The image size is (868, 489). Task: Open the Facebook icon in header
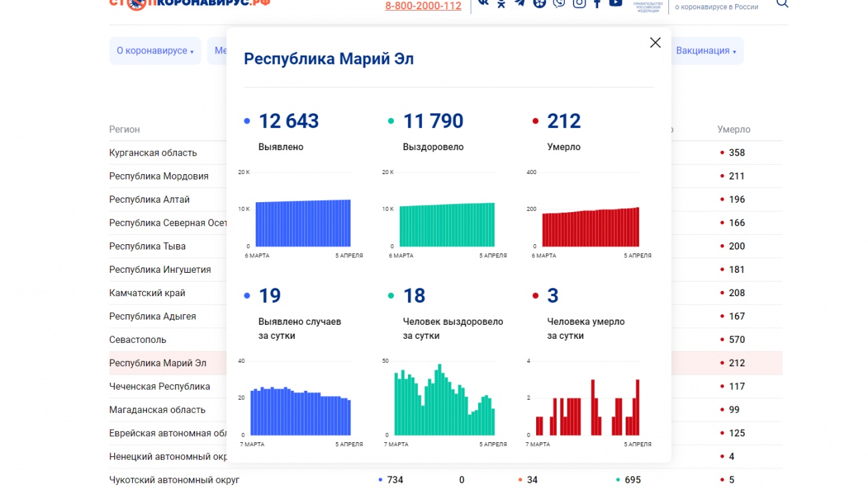[x=597, y=3]
